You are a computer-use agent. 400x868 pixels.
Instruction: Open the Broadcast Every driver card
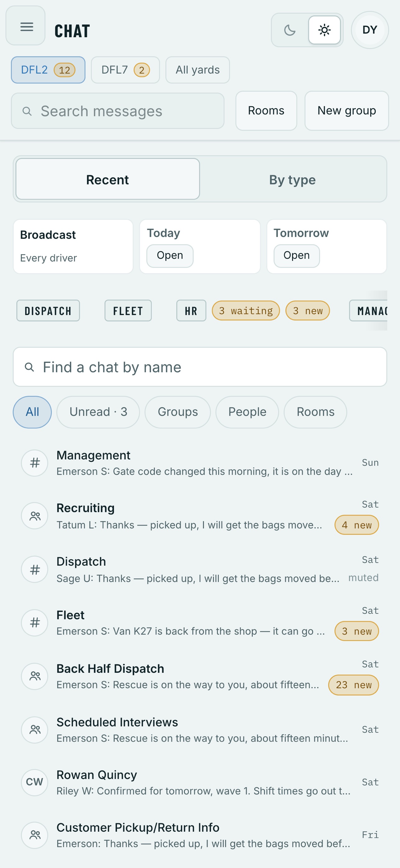click(73, 247)
